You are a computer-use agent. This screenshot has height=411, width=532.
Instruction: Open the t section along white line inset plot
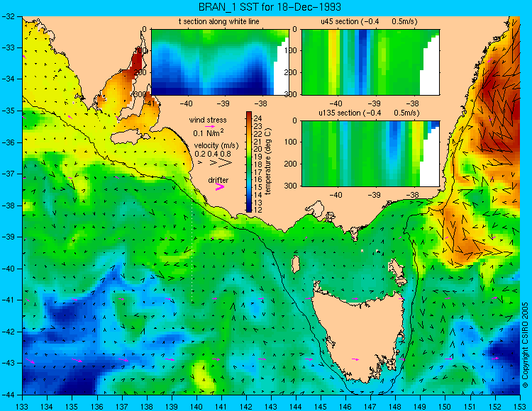220,62
